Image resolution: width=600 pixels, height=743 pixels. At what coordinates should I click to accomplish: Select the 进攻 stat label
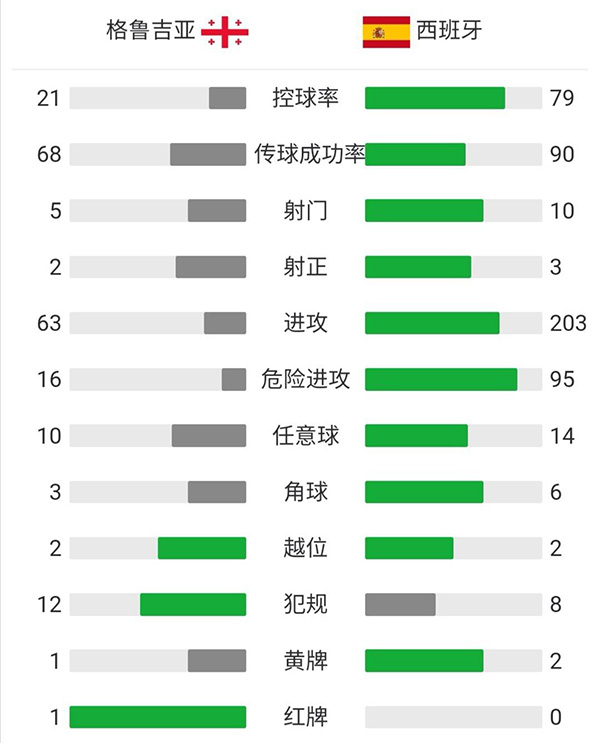coord(305,323)
